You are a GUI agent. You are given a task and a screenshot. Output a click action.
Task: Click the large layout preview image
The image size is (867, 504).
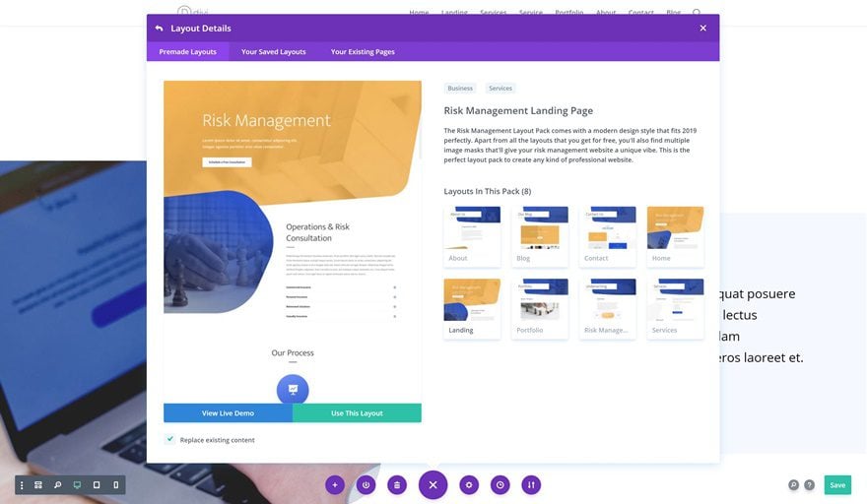tap(293, 242)
